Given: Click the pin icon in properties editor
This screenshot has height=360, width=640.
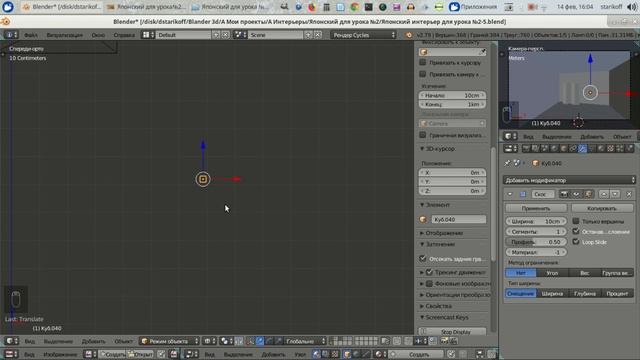Looking at the screenshot, I should (x=507, y=163).
